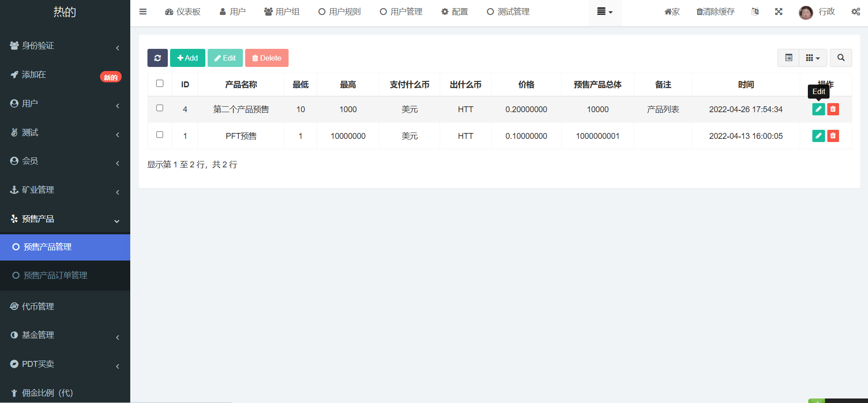This screenshot has width=868, height=403.
Task: Toggle the table card view icon
Action: click(x=788, y=58)
